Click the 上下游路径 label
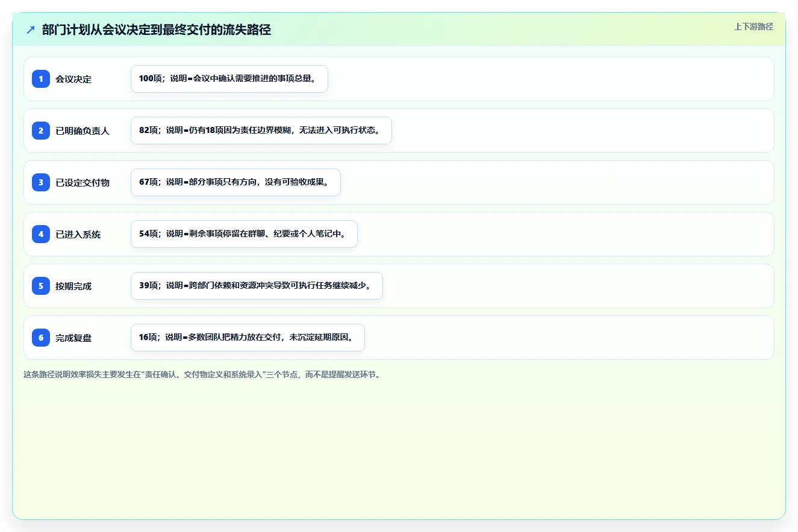This screenshot has width=798, height=532. click(753, 26)
